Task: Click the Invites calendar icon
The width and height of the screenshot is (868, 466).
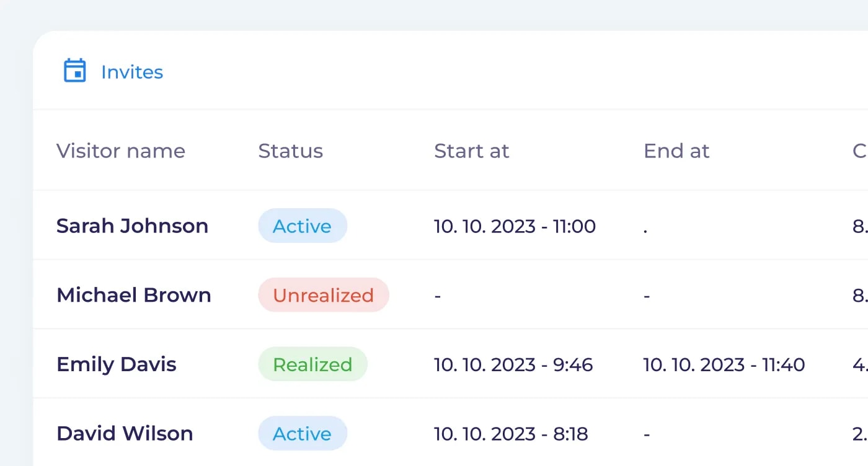Action: (x=75, y=71)
